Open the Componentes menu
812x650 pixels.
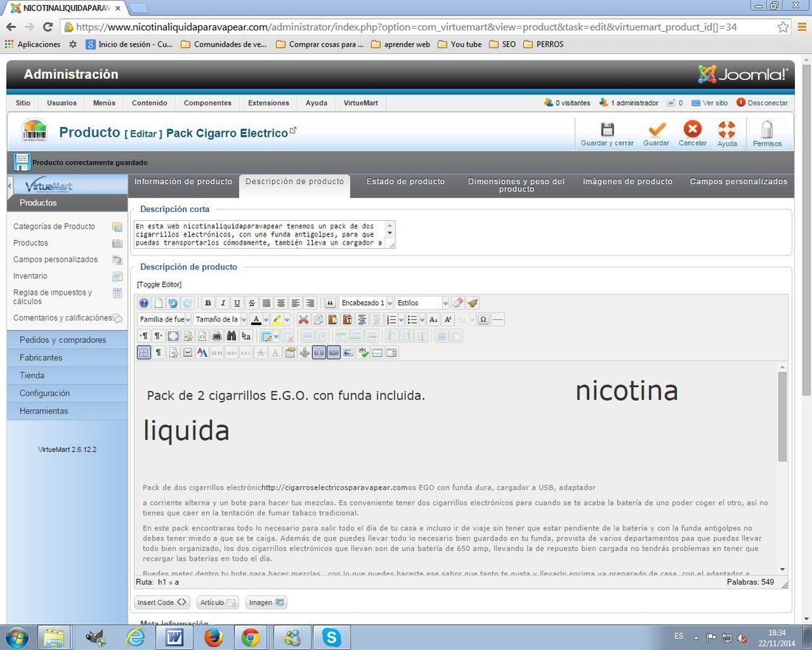pos(207,103)
